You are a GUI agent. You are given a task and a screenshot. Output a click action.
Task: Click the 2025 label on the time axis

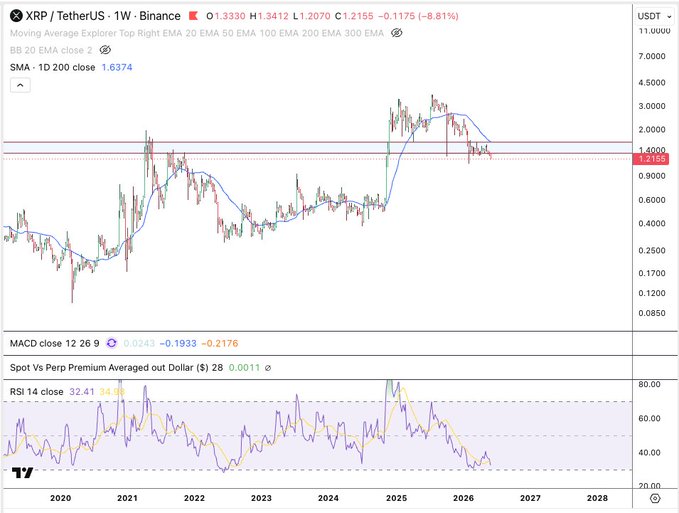coord(396,498)
